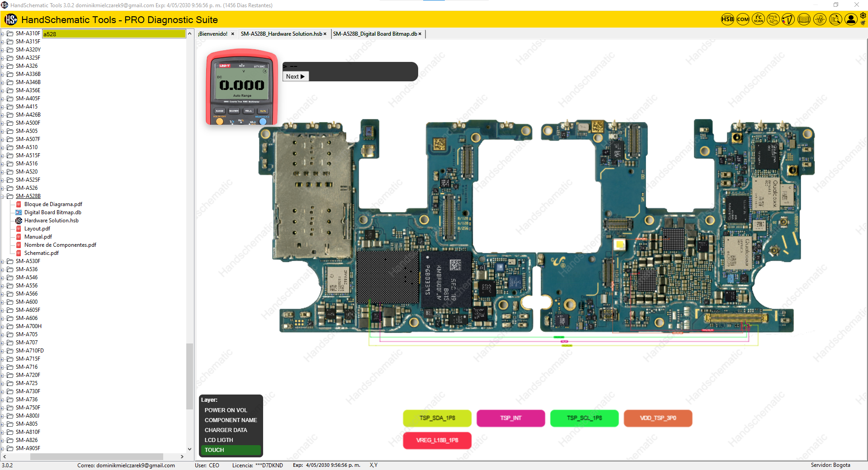Expand the SM-A905F folder
The width and height of the screenshot is (868, 470).
tap(3, 448)
